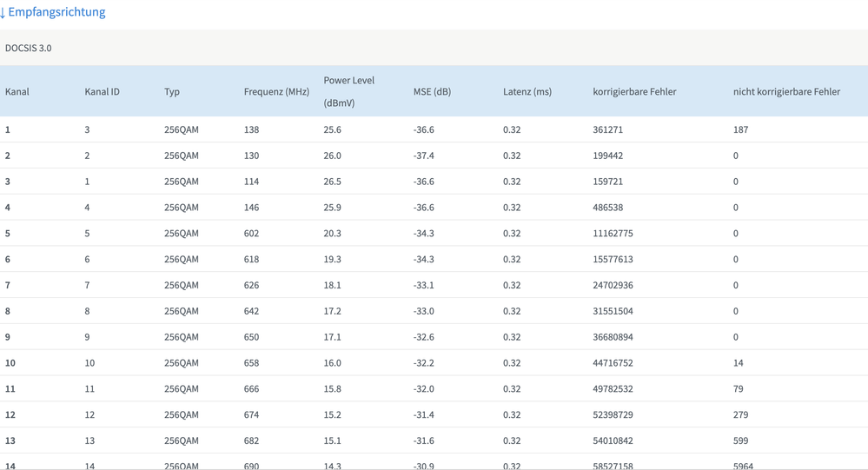Select the Kanal 1 row number

(8, 129)
